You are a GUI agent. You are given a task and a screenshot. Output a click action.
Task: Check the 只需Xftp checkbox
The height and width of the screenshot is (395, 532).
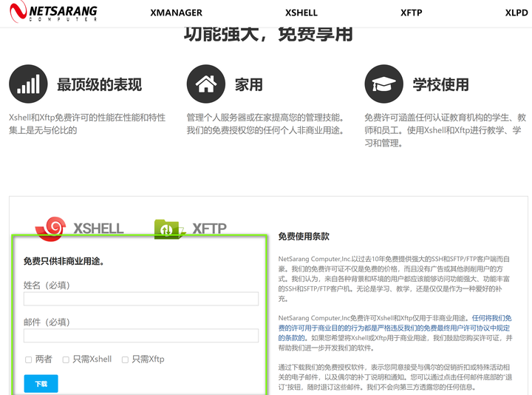click(x=125, y=359)
